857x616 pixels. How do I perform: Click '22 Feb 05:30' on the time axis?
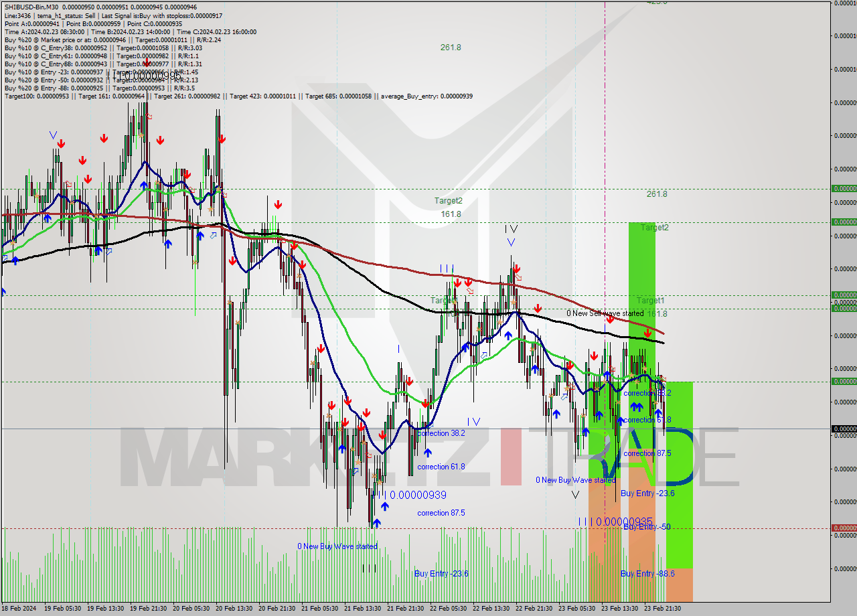click(x=447, y=609)
